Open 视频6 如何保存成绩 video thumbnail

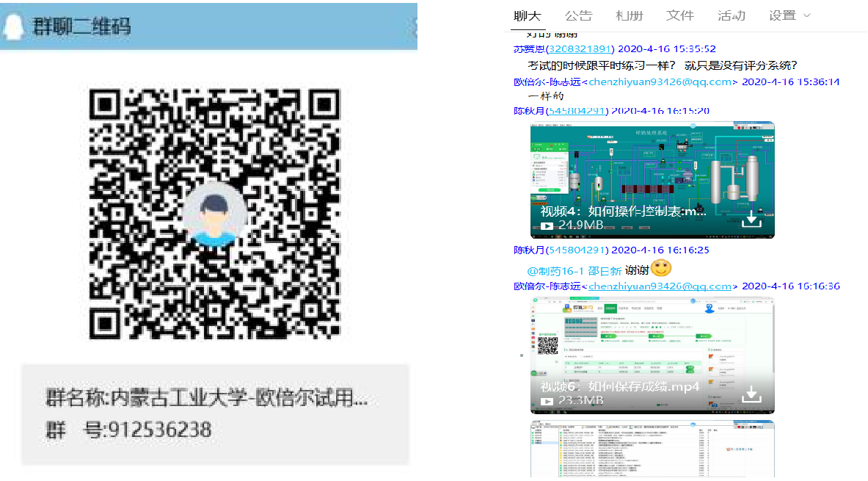tap(652, 355)
